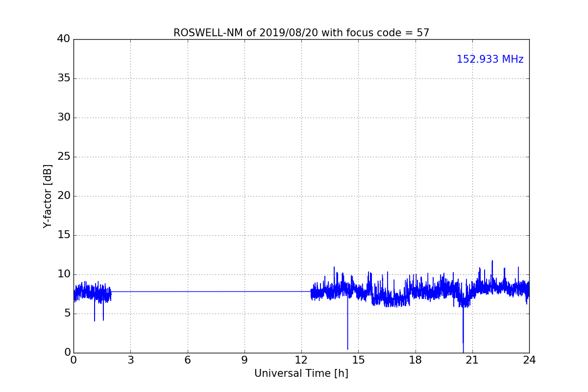Click x-axis tick label 6
Screen dimensions: 588x392
pyautogui.click(x=188, y=360)
